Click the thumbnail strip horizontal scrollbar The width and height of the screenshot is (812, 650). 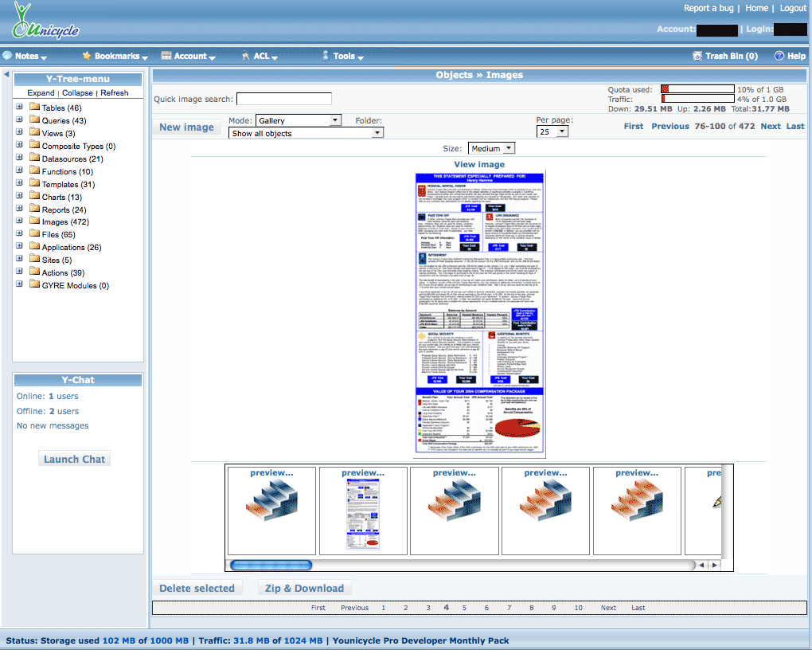(462, 565)
